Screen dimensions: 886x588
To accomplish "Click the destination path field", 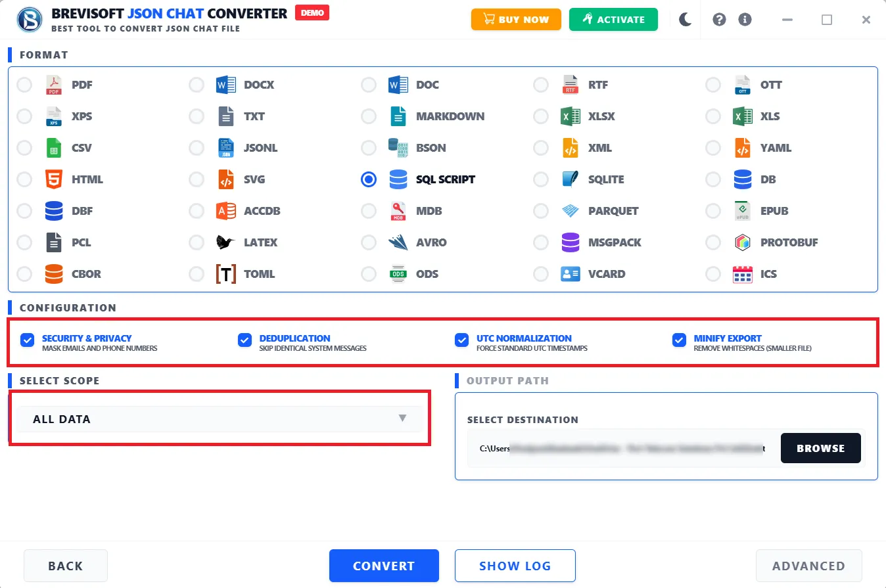I will [x=623, y=448].
